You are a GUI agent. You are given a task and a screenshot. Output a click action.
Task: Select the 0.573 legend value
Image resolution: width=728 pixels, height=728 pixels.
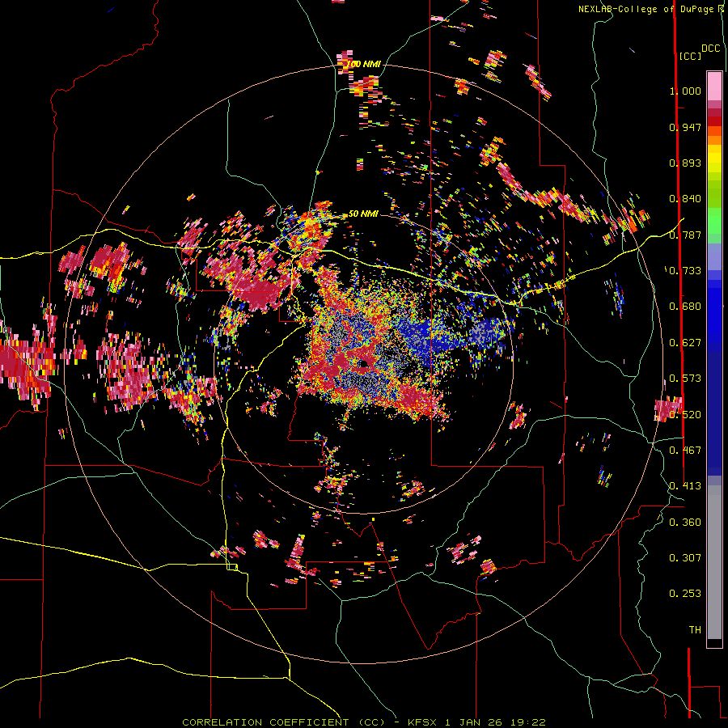[685, 379]
